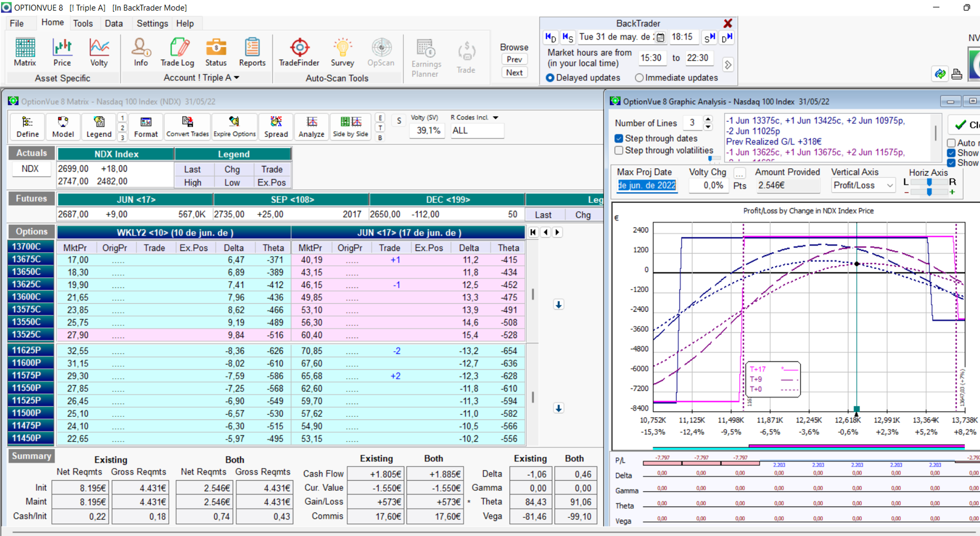Enable Step through volatilities checkbox
The image size is (980, 536).
[x=619, y=151]
